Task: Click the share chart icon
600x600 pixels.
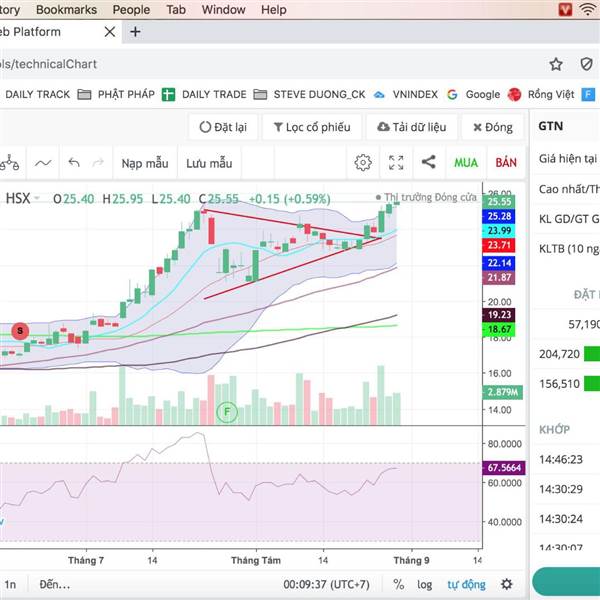Action: point(429,162)
